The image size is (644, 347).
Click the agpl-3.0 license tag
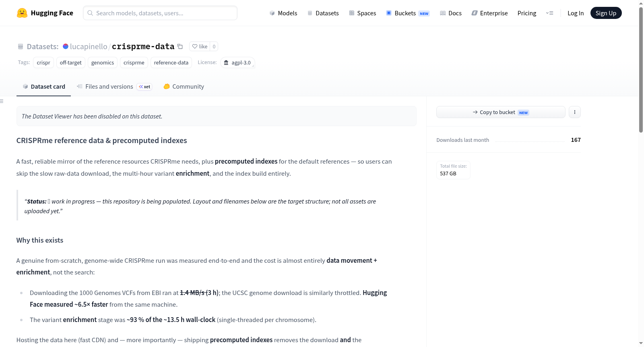pos(237,62)
